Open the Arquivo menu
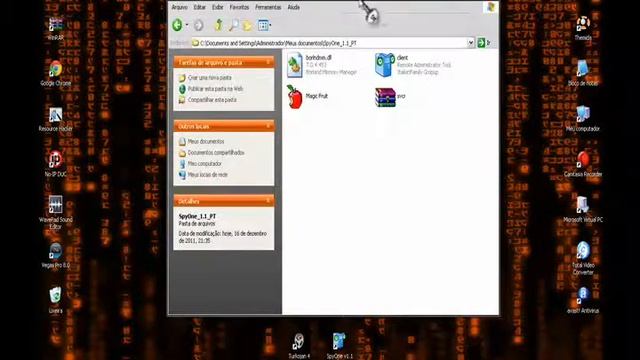640x360 pixels. tap(180, 7)
